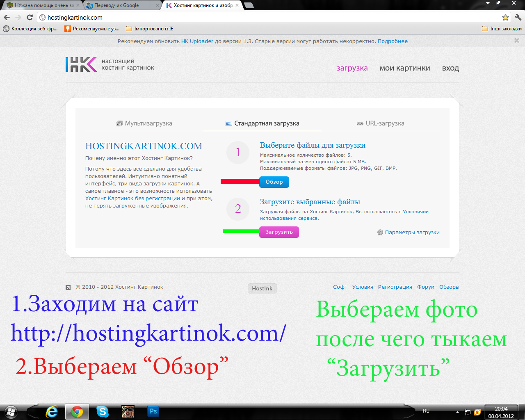525x420 pixels.
Task: Open Skype from the taskbar
Action: point(102,411)
